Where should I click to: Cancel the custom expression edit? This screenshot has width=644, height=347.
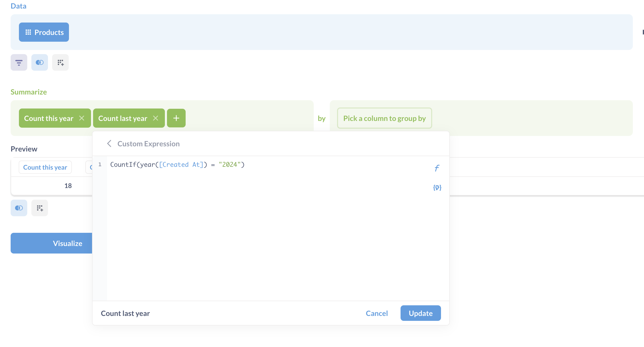point(376,313)
